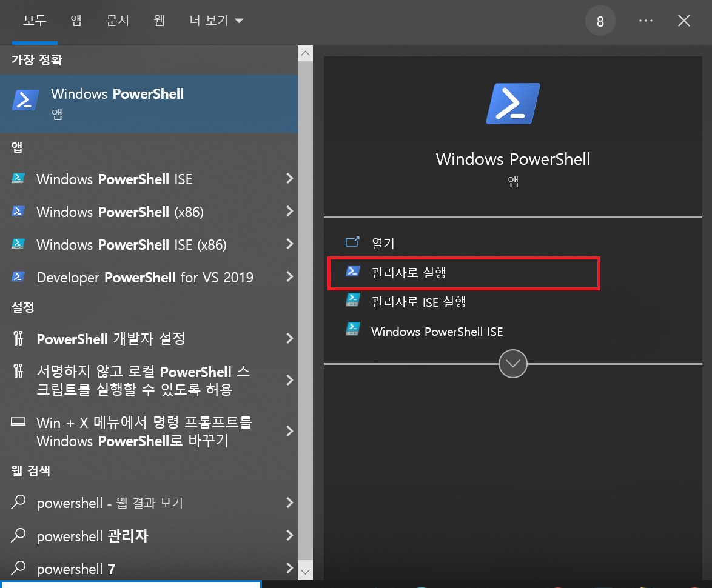Select the 모두 tab
Image resolution: width=712 pixels, height=588 pixels.
(35, 21)
